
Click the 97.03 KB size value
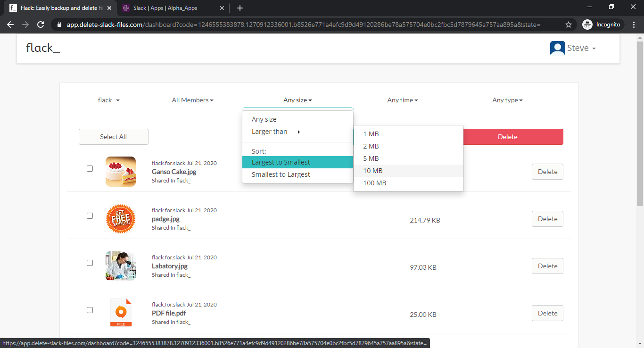coord(423,267)
